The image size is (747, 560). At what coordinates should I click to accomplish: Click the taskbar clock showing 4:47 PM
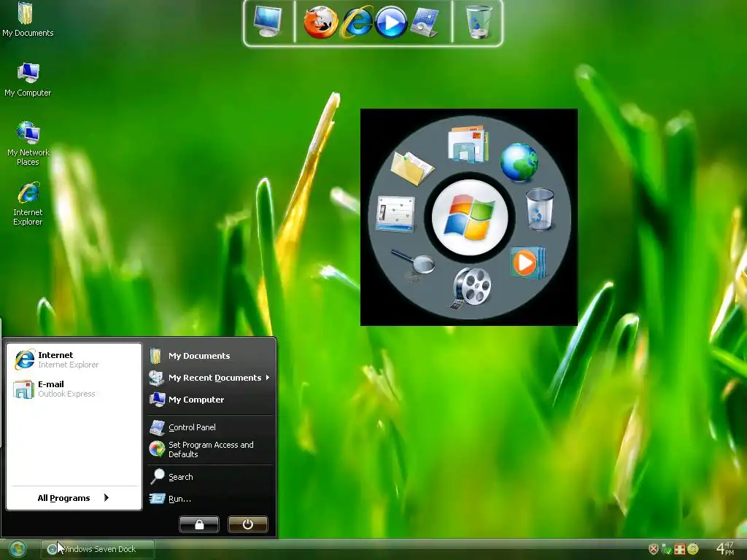[x=724, y=548]
